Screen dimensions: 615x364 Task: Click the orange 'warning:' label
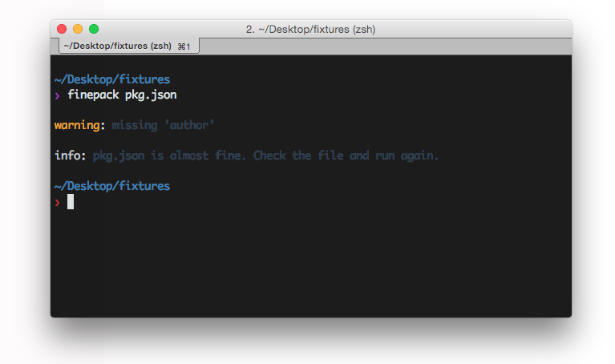click(x=79, y=126)
